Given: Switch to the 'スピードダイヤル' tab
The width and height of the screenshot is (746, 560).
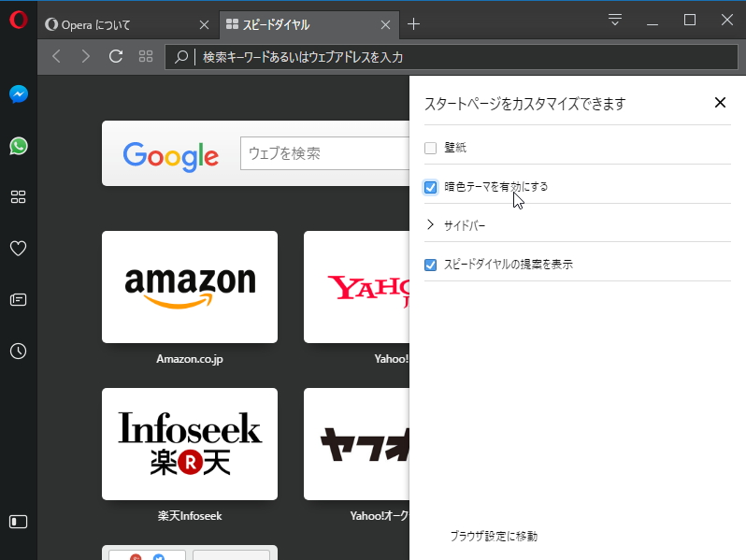Looking at the screenshot, I should point(309,24).
